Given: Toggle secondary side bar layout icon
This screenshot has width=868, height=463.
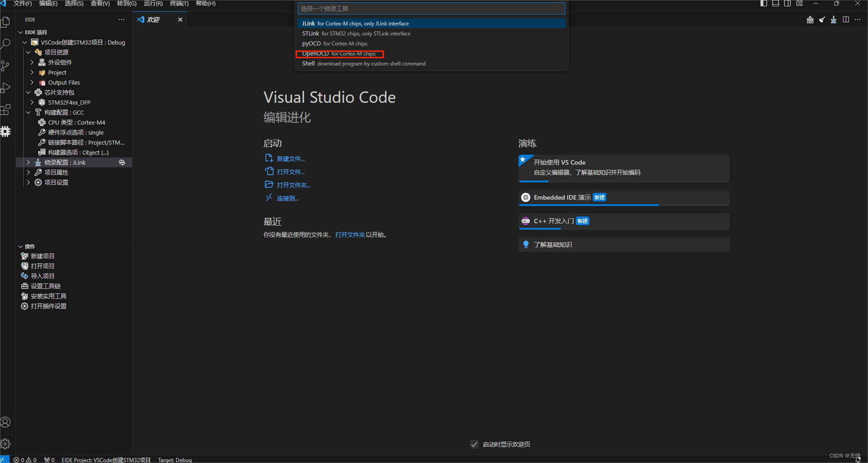Looking at the screenshot, I should coord(787,4).
